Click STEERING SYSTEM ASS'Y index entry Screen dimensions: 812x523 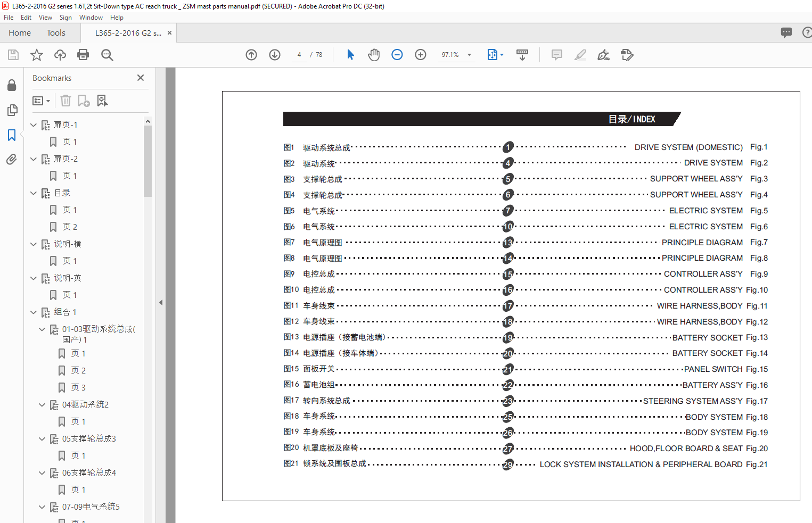(x=693, y=401)
